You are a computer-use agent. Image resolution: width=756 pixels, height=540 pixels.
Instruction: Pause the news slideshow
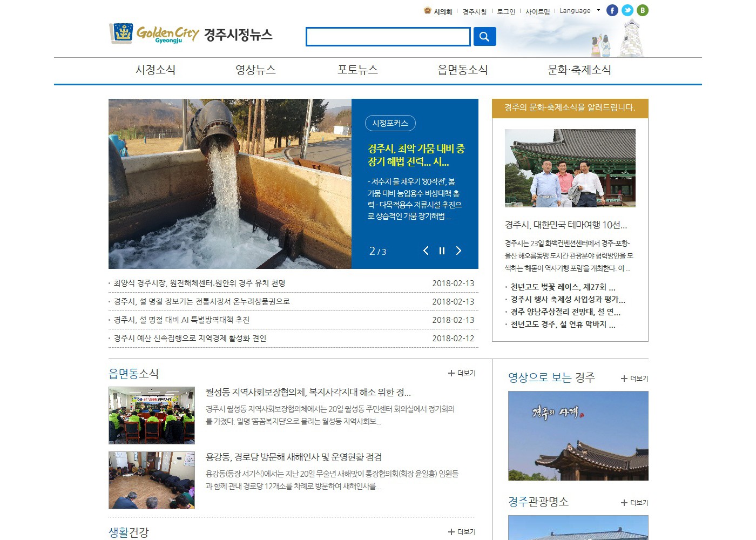click(442, 251)
